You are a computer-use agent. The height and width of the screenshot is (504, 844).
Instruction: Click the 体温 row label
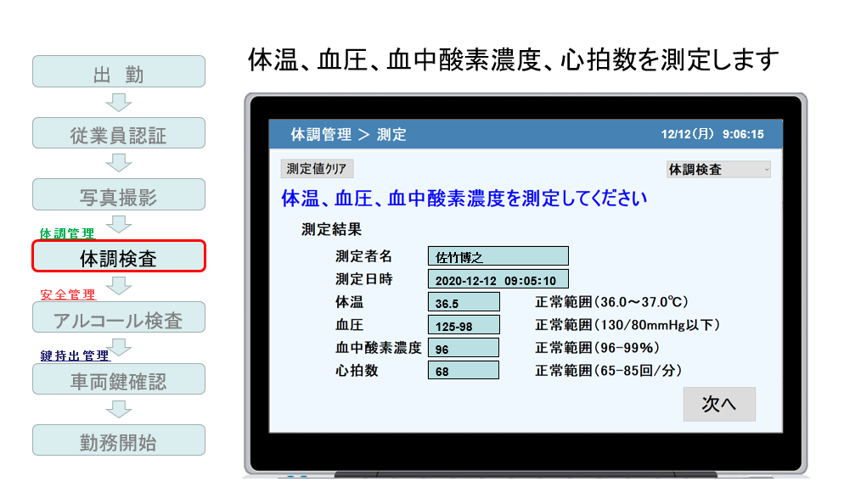coord(349,302)
